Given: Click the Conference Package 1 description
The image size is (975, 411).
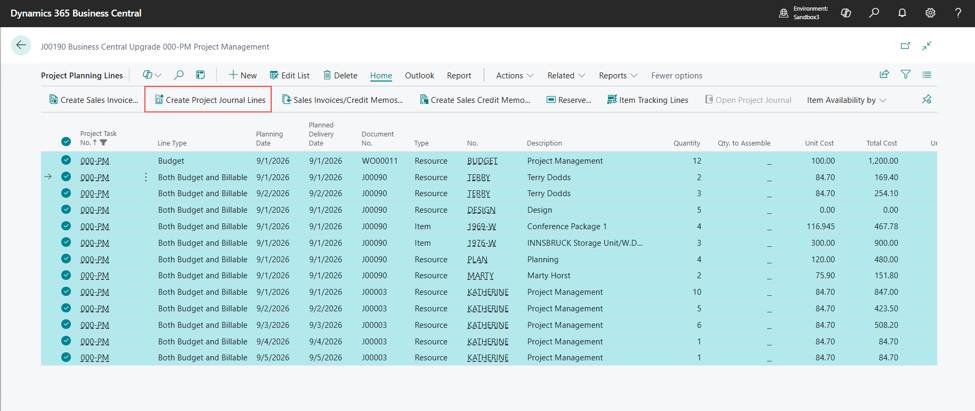Looking at the screenshot, I should (566, 226).
